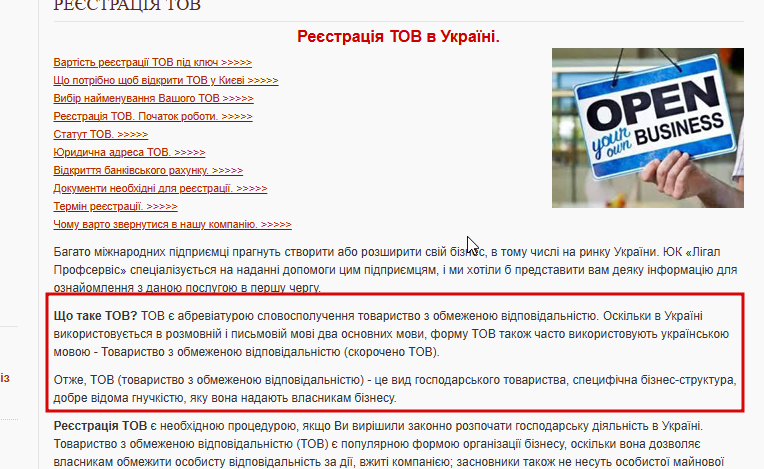Open link 'Що потрібно щоб відкрити ТОВ у Києві'
764x469 pixels.
166,80
